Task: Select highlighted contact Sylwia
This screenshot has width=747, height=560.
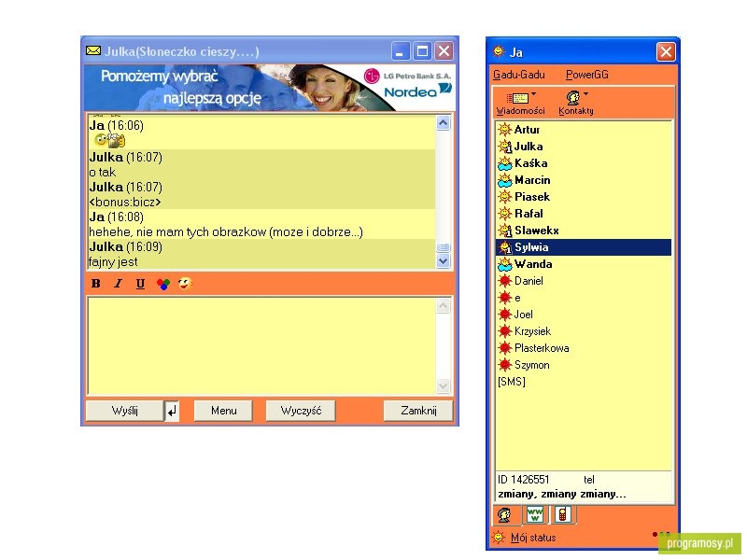Action: [584, 247]
